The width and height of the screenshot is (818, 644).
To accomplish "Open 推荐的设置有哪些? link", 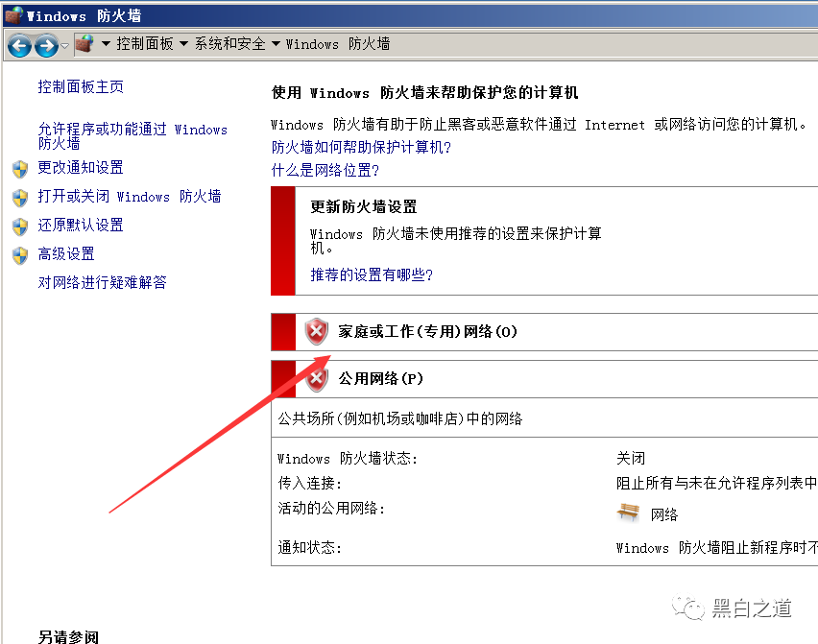I will [x=372, y=274].
